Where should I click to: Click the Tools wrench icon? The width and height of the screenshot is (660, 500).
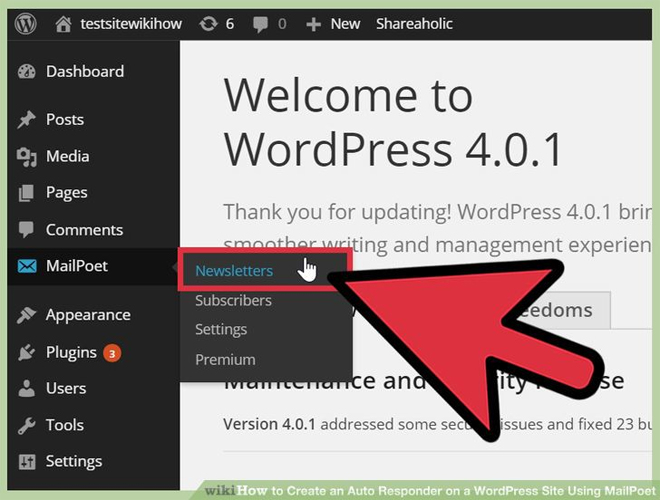(27, 426)
